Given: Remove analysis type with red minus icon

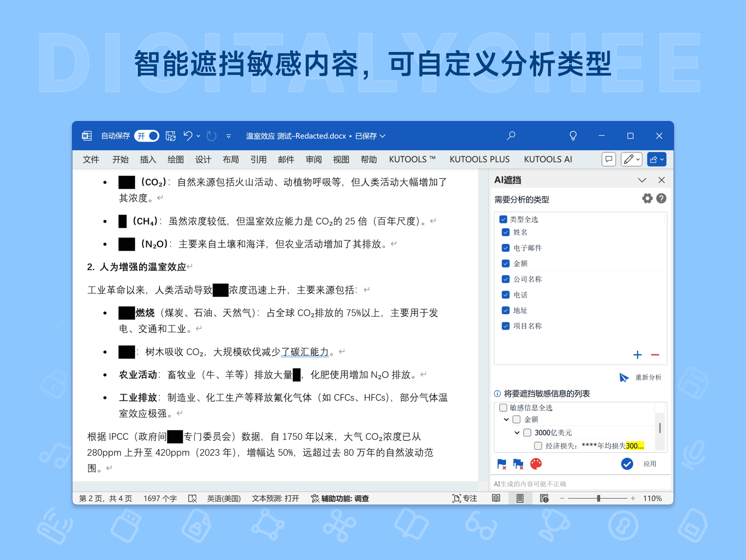Looking at the screenshot, I should (655, 355).
